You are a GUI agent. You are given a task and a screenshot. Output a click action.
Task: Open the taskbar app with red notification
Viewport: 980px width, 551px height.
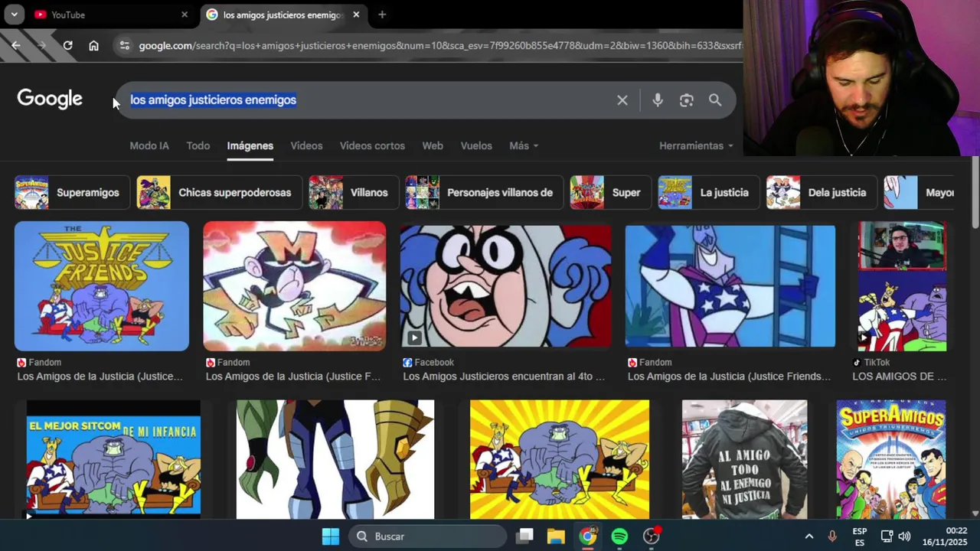coord(652,536)
